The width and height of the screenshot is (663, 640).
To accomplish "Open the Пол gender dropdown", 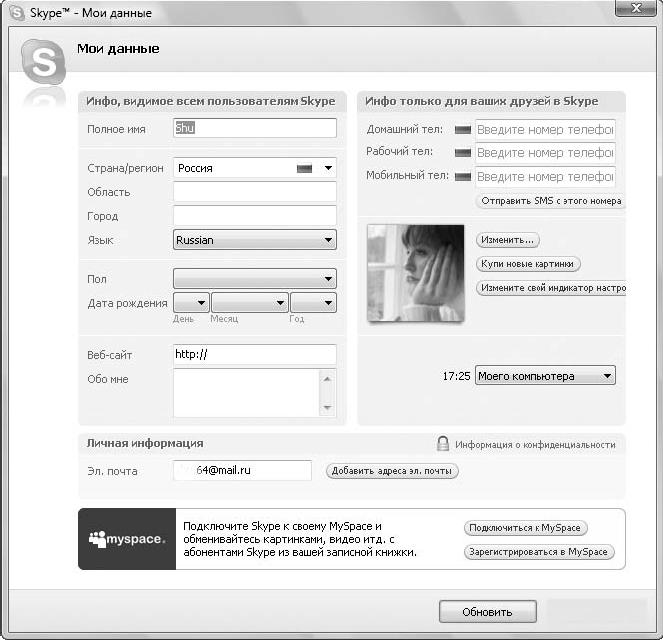I will pyautogui.click(x=328, y=279).
